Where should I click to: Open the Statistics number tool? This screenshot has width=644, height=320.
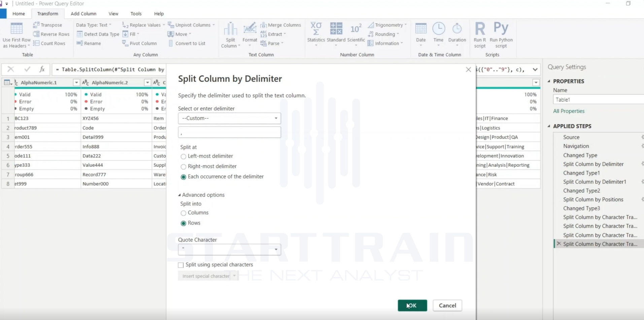pos(316,34)
